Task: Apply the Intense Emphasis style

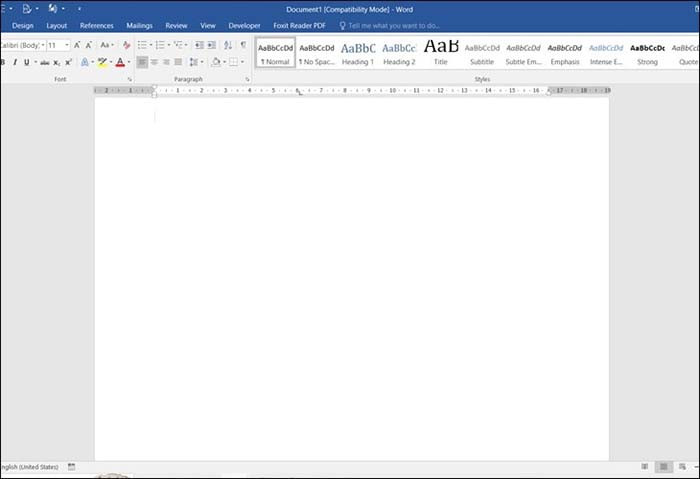Action: tap(606, 53)
